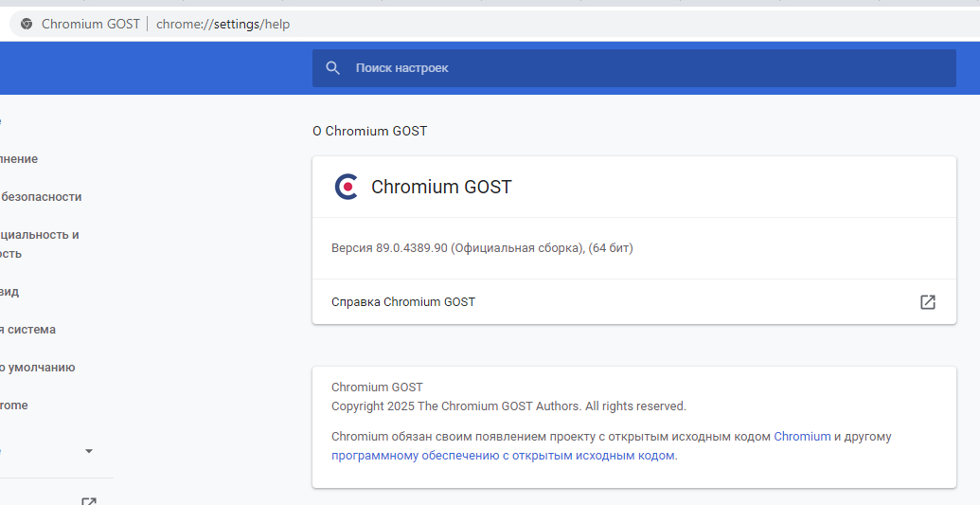This screenshot has height=505, width=980.
Task: Click the 'О Chromium GOST' section heading
Action: point(370,131)
